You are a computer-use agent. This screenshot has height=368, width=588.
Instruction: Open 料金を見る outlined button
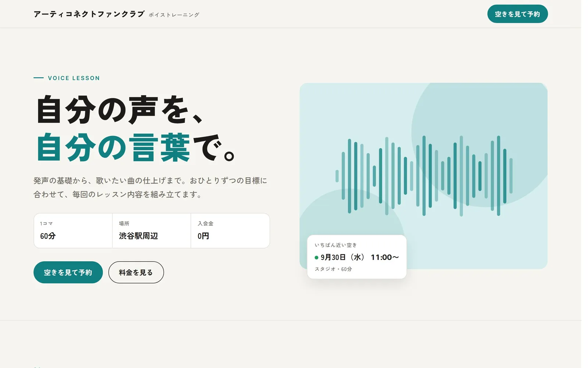pos(136,272)
